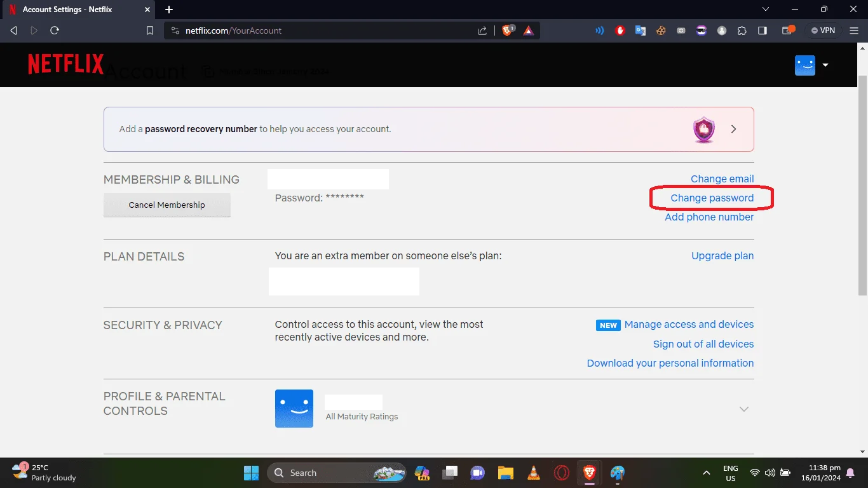Click the taskbar Search box
This screenshot has width=868, height=488.
pyautogui.click(x=337, y=473)
